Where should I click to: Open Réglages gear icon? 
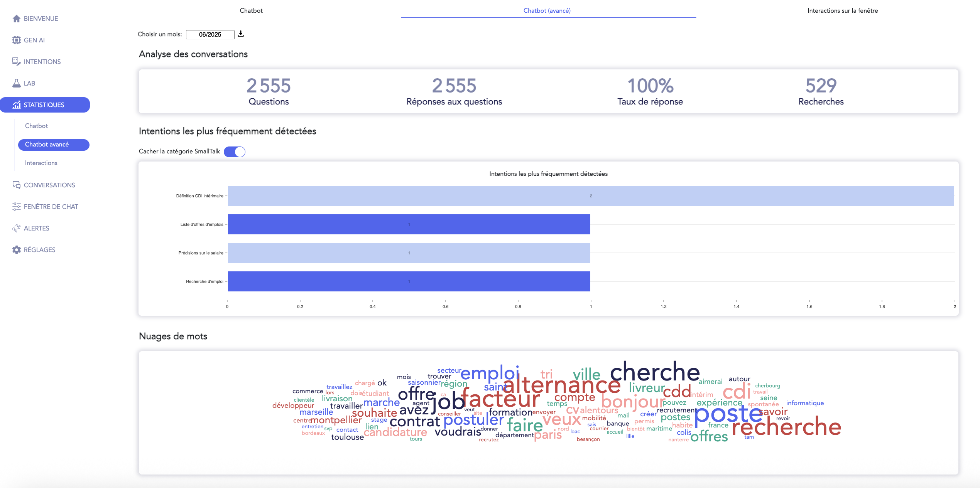16,250
